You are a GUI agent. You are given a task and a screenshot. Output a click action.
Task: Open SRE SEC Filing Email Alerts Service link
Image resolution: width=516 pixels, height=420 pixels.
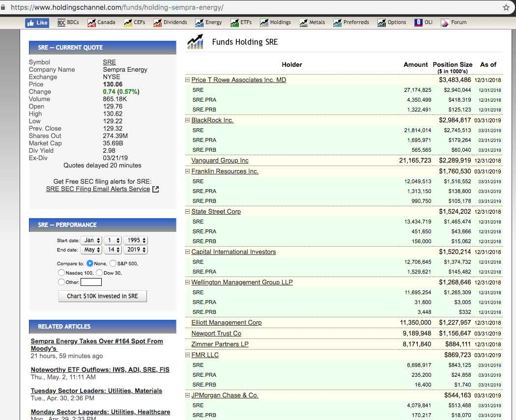coord(98,189)
